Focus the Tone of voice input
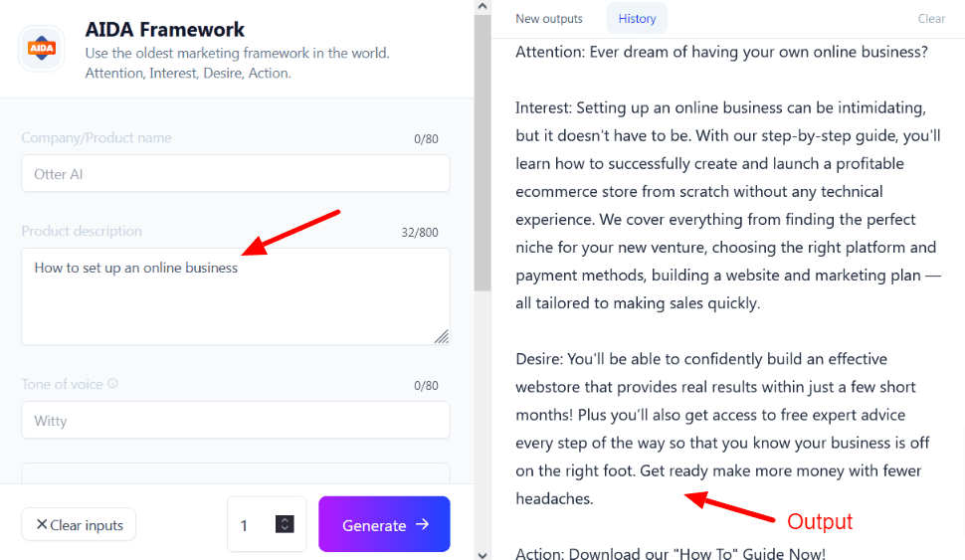 click(236, 421)
